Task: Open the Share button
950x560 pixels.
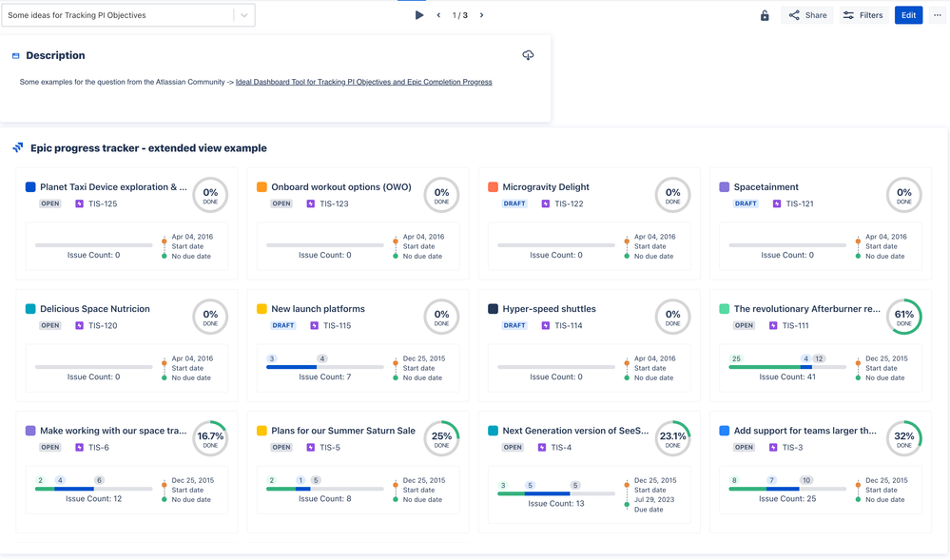Action: 807,15
